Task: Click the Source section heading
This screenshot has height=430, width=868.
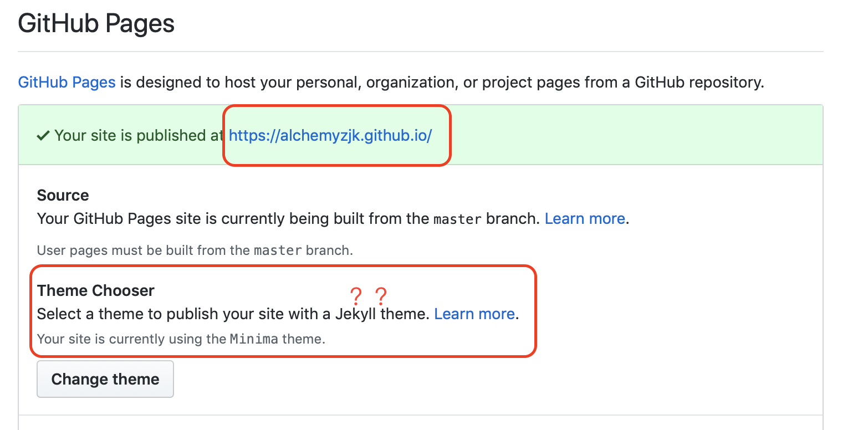Action: coord(62,195)
